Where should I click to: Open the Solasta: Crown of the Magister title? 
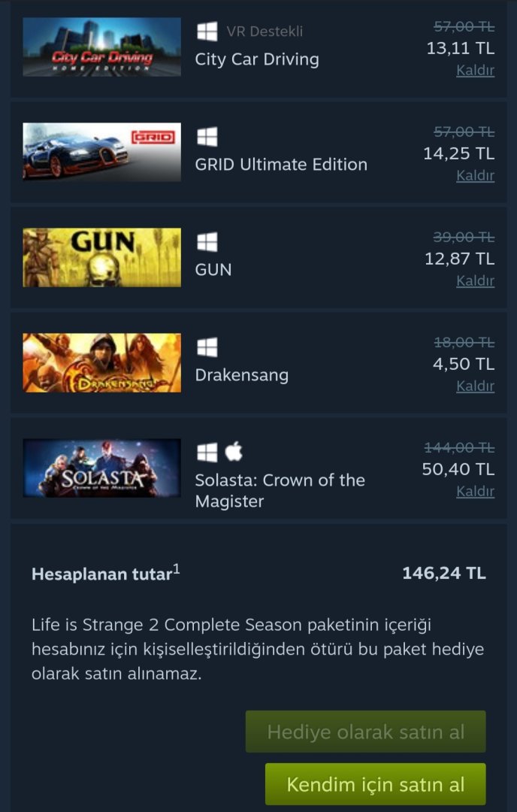click(x=280, y=490)
